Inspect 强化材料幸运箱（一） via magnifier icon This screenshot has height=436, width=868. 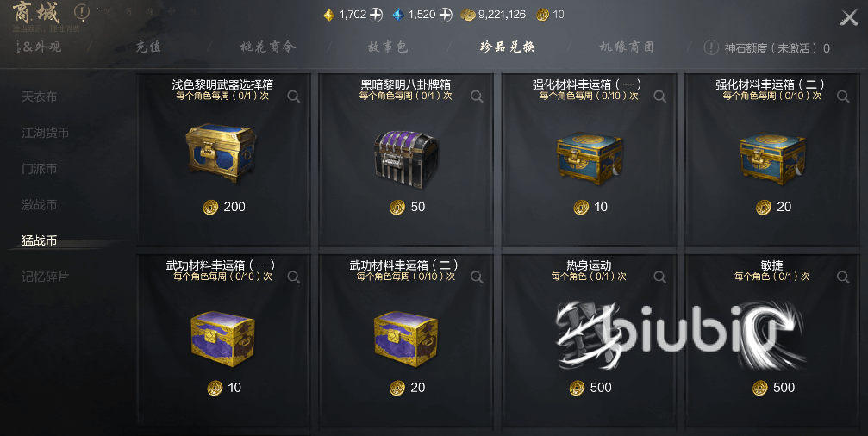[659, 97]
